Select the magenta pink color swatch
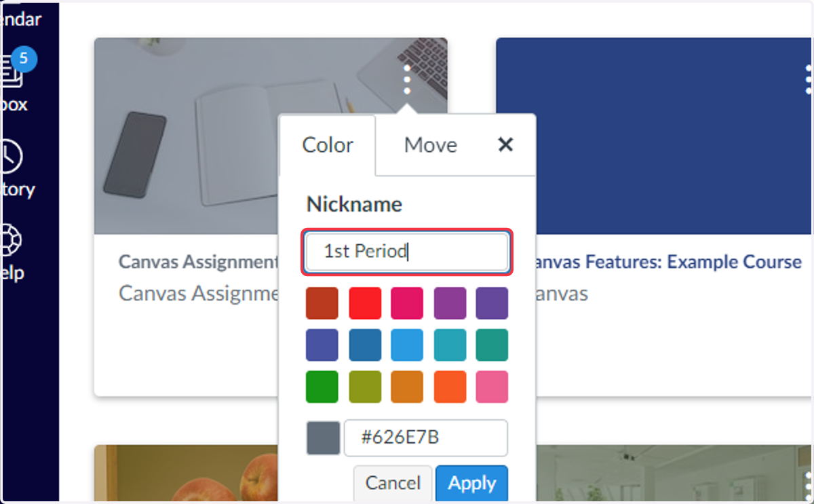This screenshot has height=504, width=814. 407,303
